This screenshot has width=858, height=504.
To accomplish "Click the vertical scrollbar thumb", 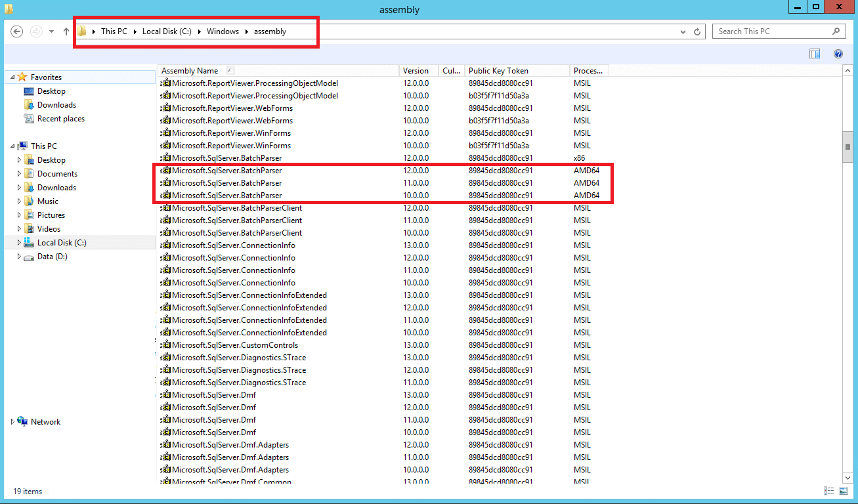I will (847, 148).
